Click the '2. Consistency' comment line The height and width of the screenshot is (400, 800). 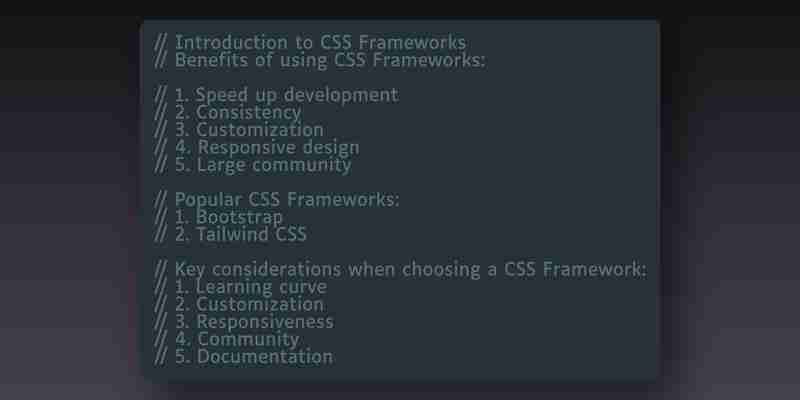coord(228,112)
